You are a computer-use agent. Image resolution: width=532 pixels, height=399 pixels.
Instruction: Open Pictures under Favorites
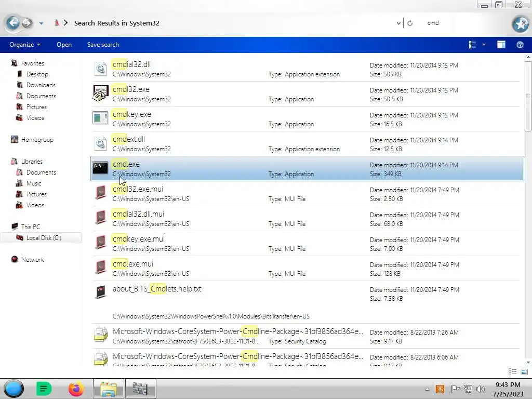point(36,107)
